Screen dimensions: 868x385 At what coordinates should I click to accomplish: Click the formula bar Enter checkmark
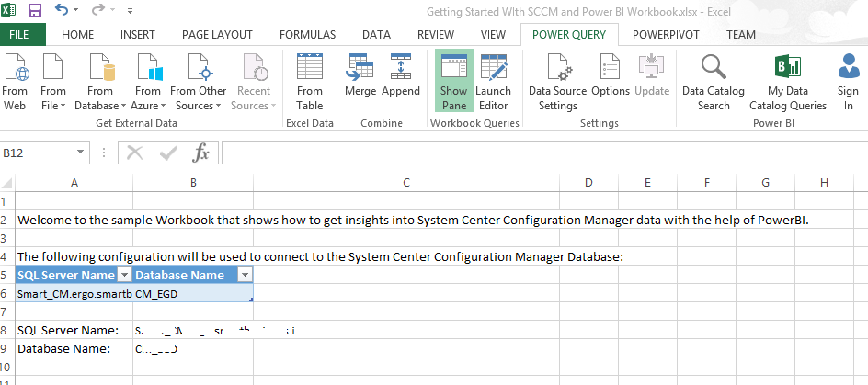(167, 153)
